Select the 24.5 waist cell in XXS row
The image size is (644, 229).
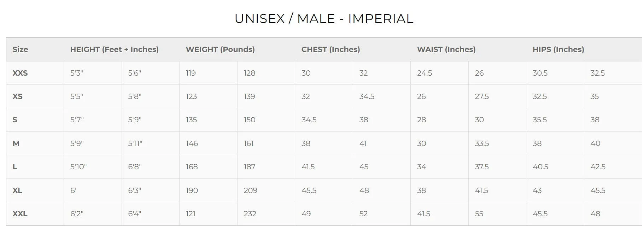click(425, 73)
